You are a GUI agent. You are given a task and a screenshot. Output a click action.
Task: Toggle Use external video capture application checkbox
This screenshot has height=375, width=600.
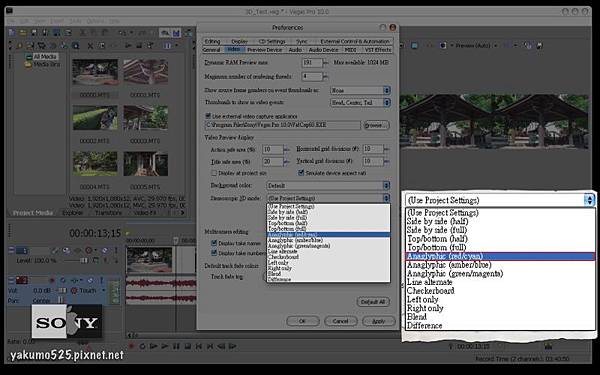tap(208, 116)
